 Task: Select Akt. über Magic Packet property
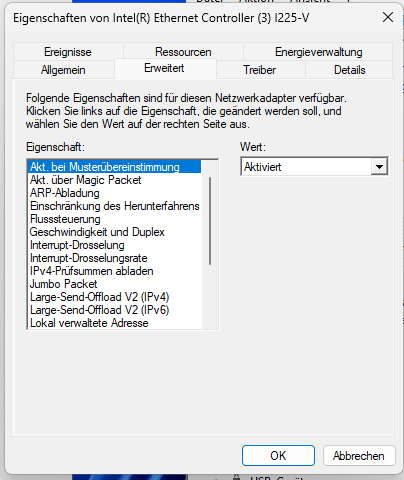pyautogui.click(x=115, y=180)
